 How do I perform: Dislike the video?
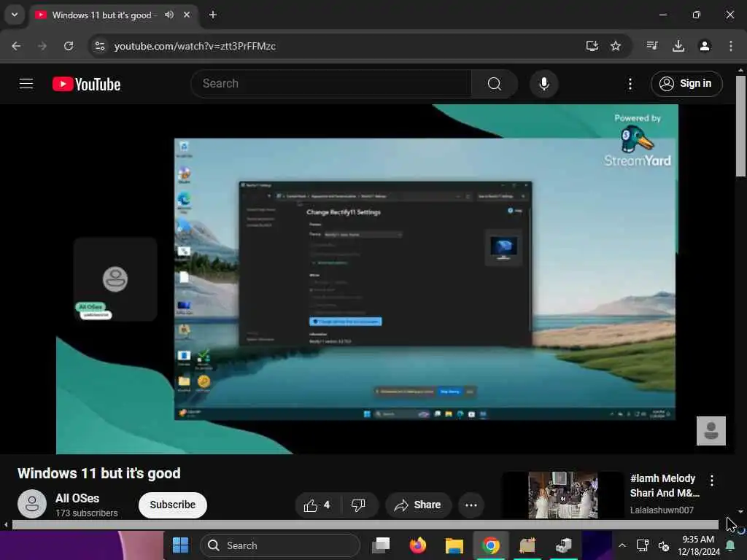[x=359, y=505]
